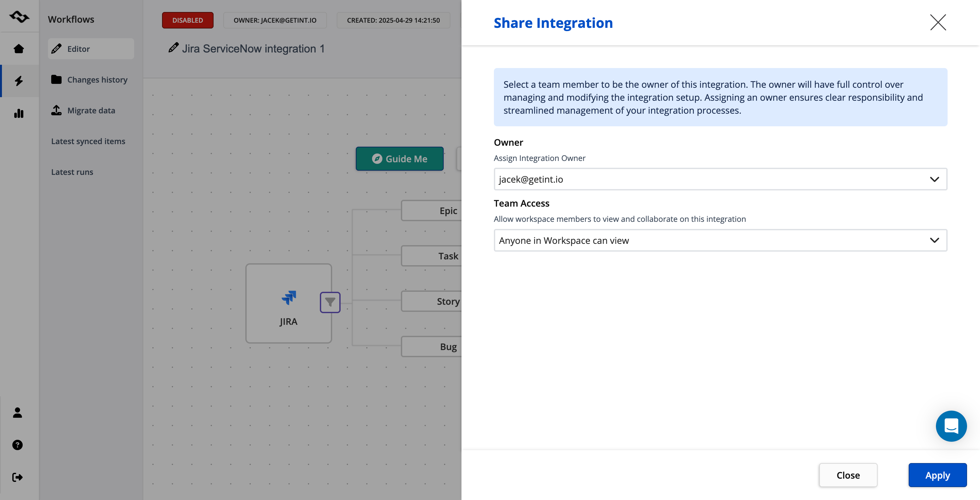Open the Home sidebar icon
The height and width of the screenshot is (500, 980).
point(19,49)
